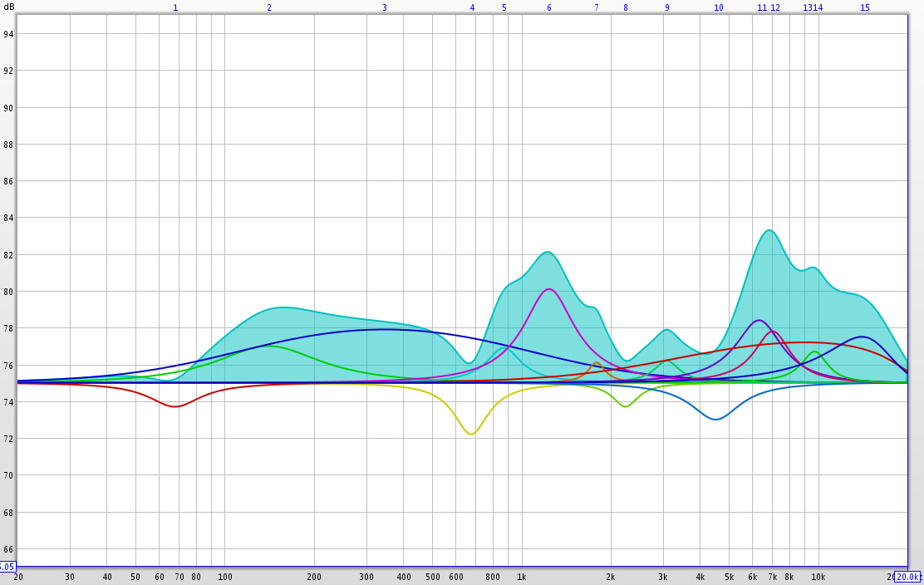This screenshot has width=924, height=585.
Task: Select the dark blue broad curve near 300 Hz
Action: [366, 329]
